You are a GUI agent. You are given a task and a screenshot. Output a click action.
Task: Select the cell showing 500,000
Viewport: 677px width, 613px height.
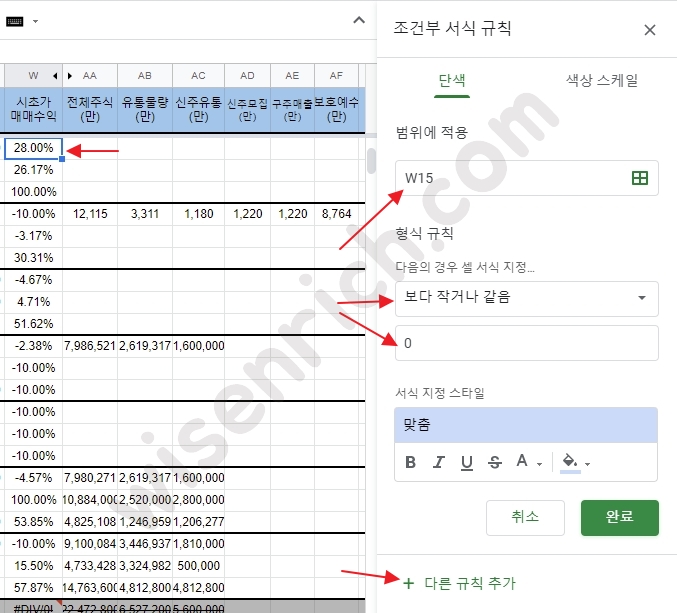pyautogui.click(x=198, y=566)
